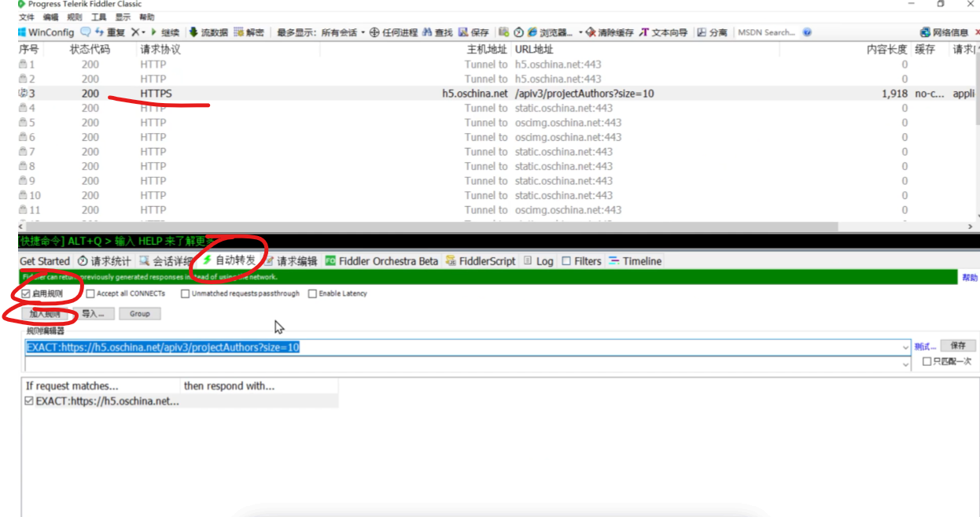Open the 规则 (Rules) menu
Viewport: 980px width, 517px height.
click(74, 17)
